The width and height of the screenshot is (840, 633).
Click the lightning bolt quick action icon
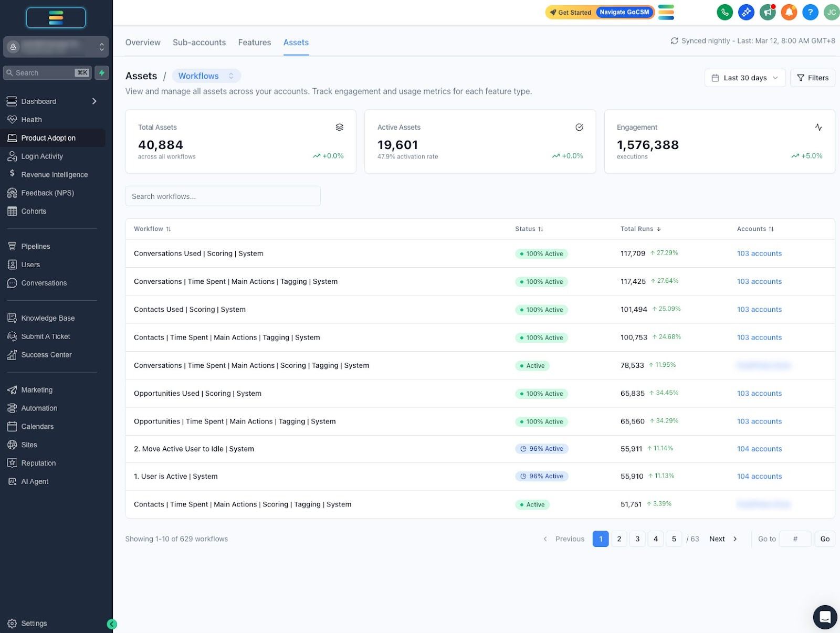[x=102, y=73]
